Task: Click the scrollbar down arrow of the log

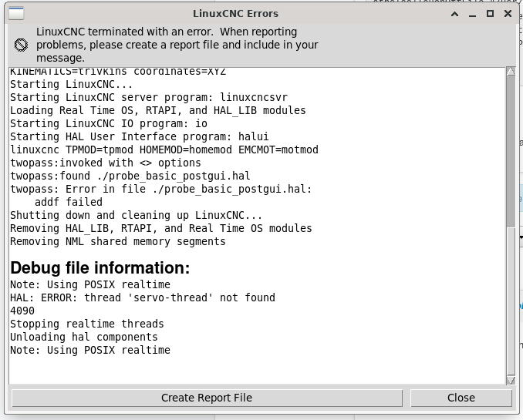Action: click(x=511, y=379)
